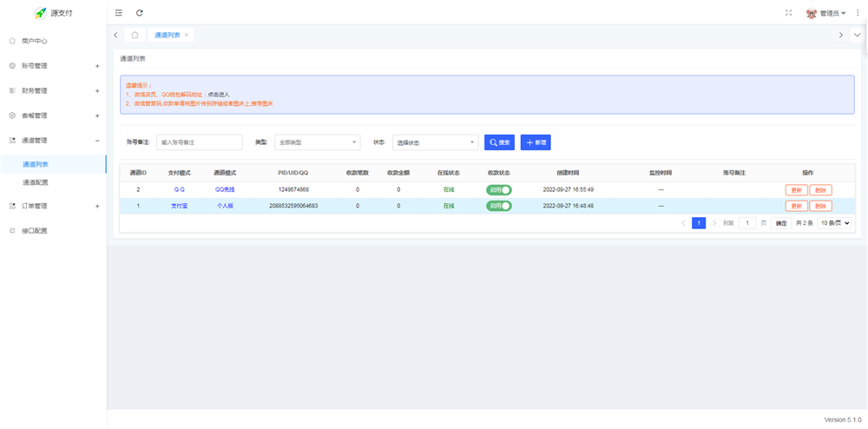
Task: Refresh the page with reload icon
Action: point(140,13)
